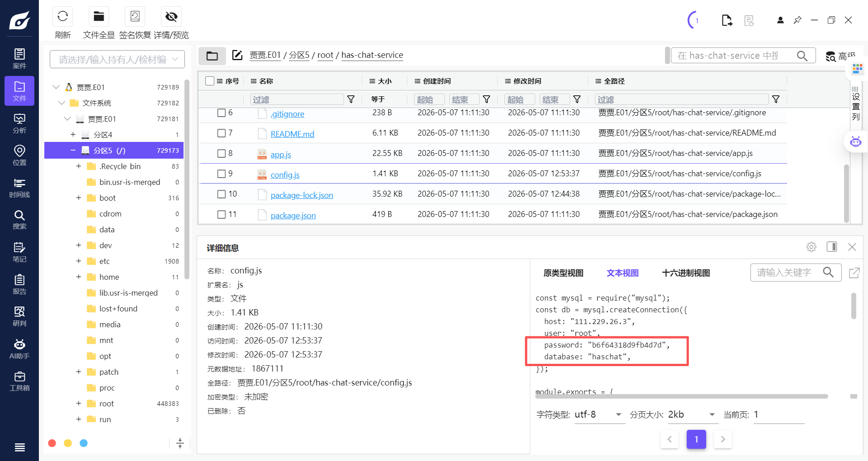
Task: Check the box for package.json row
Action: [x=222, y=214]
